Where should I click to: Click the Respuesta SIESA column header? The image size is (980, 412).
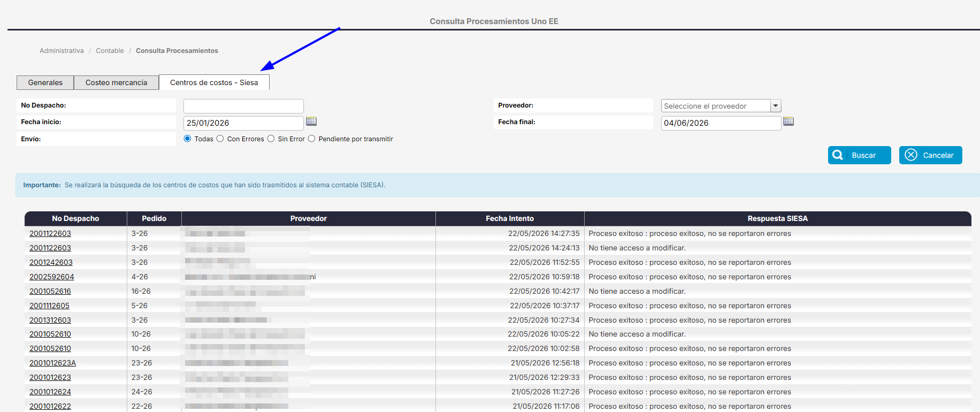point(778,218)
